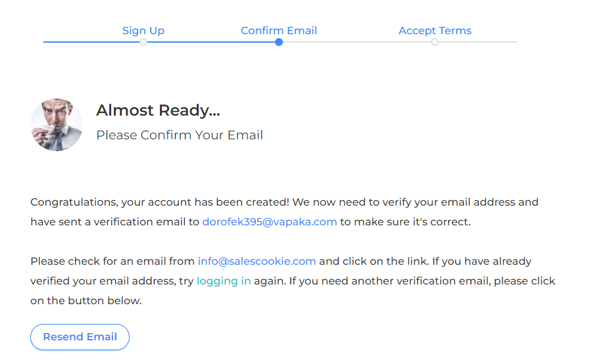Image resolution: width=596 pixels, height=364 pixels.
Task: Select the Accept Terms circle marker
Action: 435,42
